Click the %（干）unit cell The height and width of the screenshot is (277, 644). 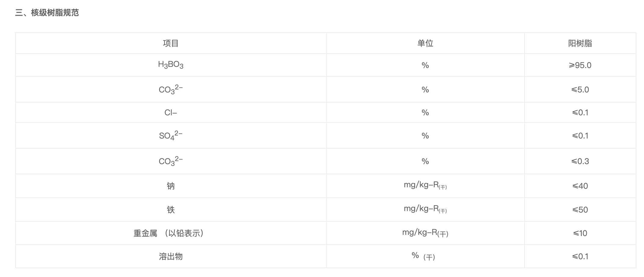tap(424, 256)
